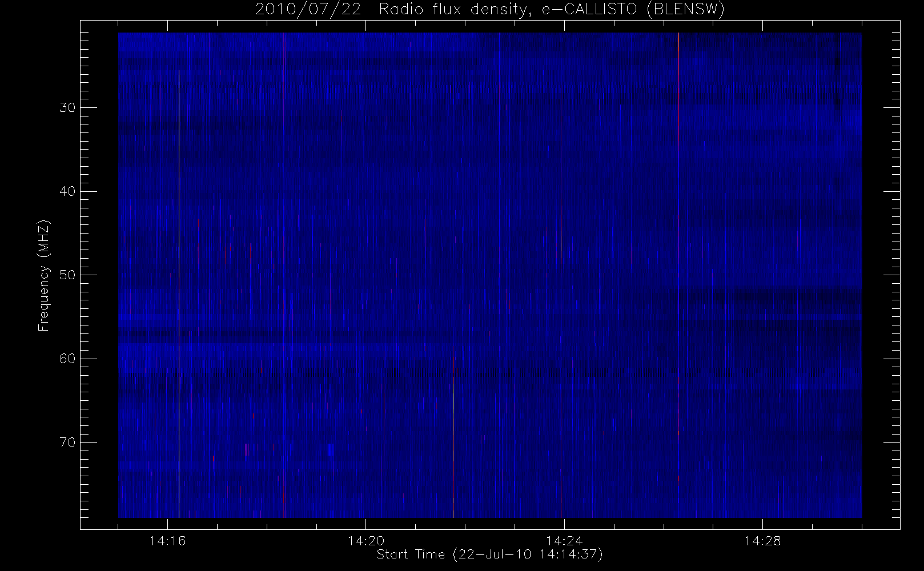
Task: Click the 30 frequency tick label
Action: click(x=66, y=108)
